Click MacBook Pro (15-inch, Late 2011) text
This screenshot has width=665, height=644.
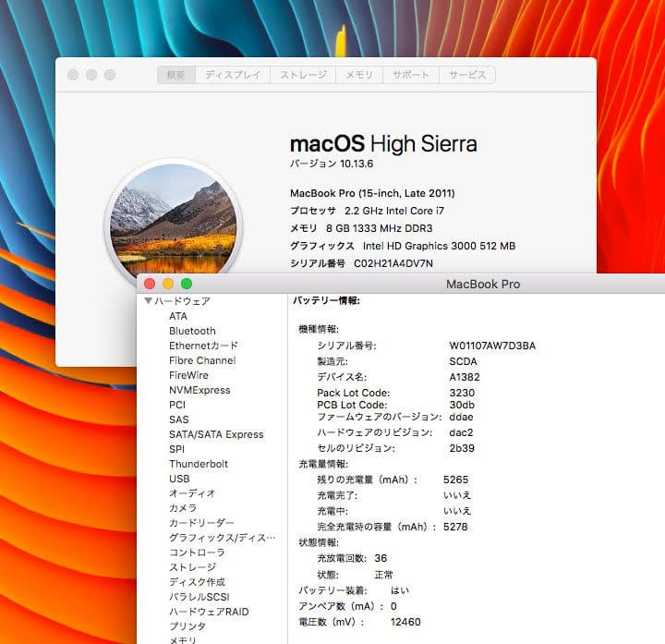[372, 193]
